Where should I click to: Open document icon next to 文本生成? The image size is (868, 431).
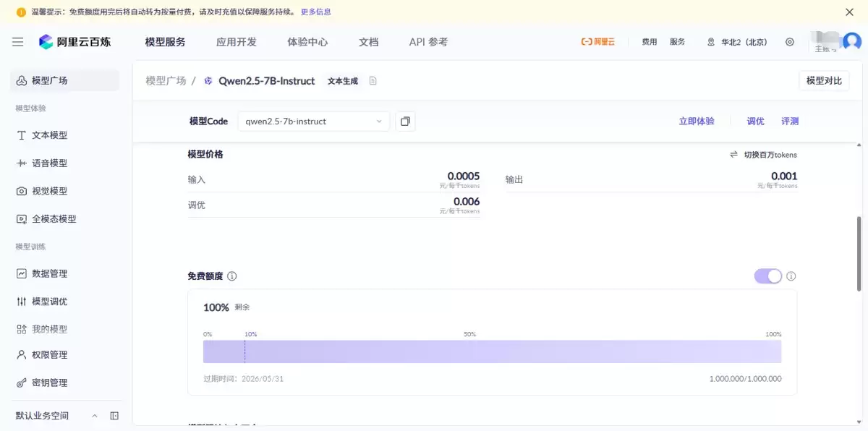[x=373, y=81]
